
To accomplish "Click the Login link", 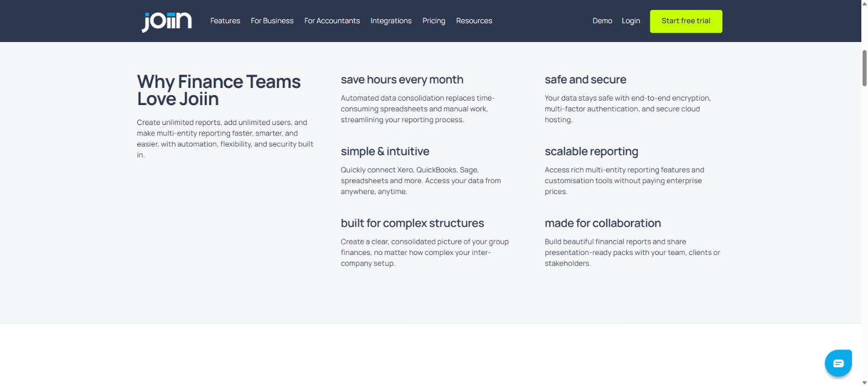I will point(631,21).
